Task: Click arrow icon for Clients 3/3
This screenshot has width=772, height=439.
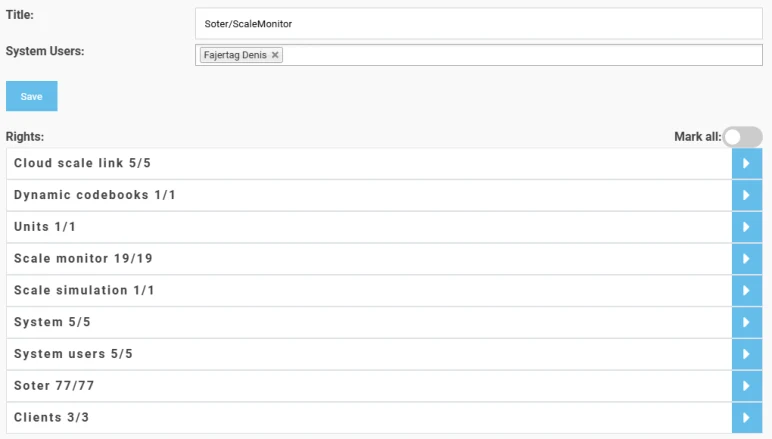Action: 747,417
